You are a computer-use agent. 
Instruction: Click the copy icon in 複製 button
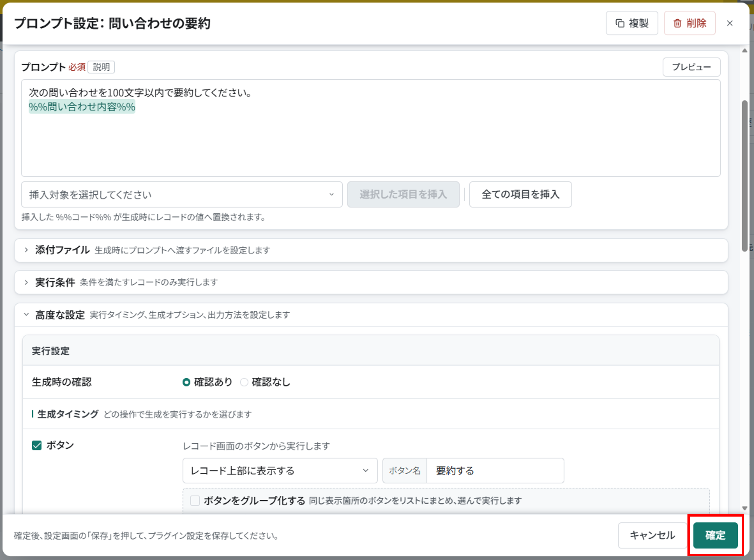point(620,23)
